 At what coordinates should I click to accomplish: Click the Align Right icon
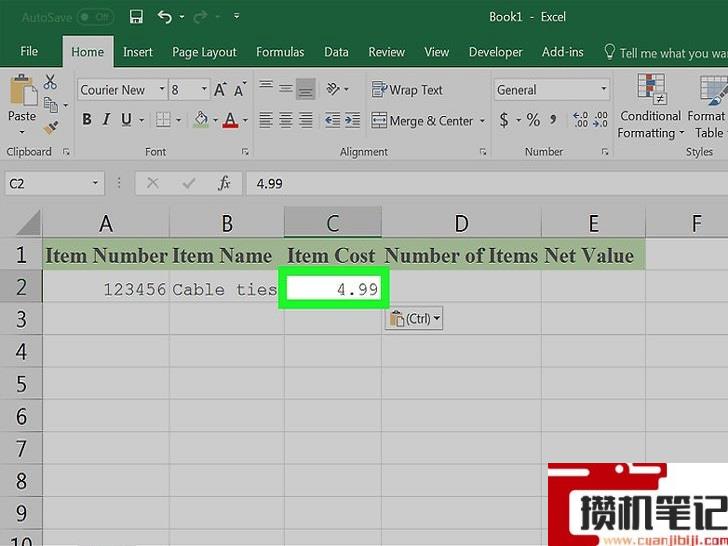pos(306,120)
